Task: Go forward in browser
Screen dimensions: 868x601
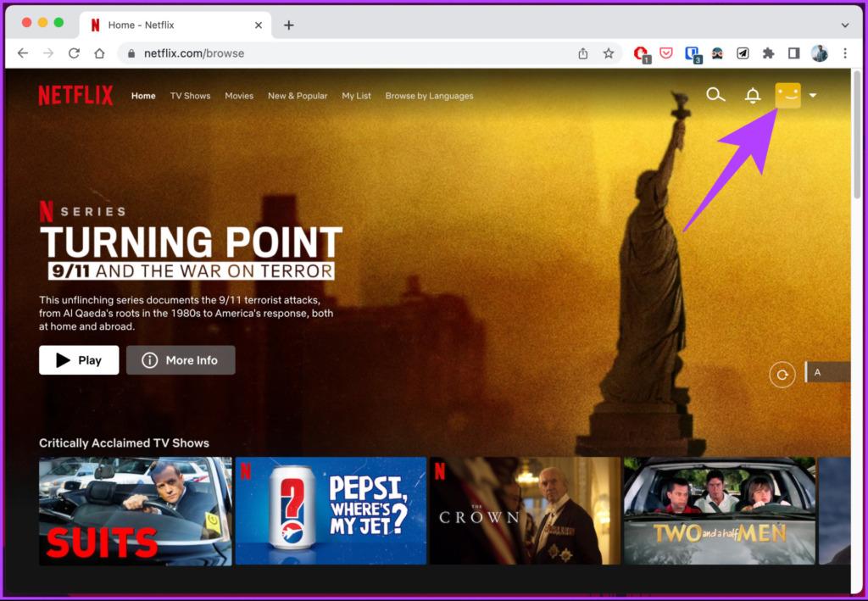Action: click(48, 53)
